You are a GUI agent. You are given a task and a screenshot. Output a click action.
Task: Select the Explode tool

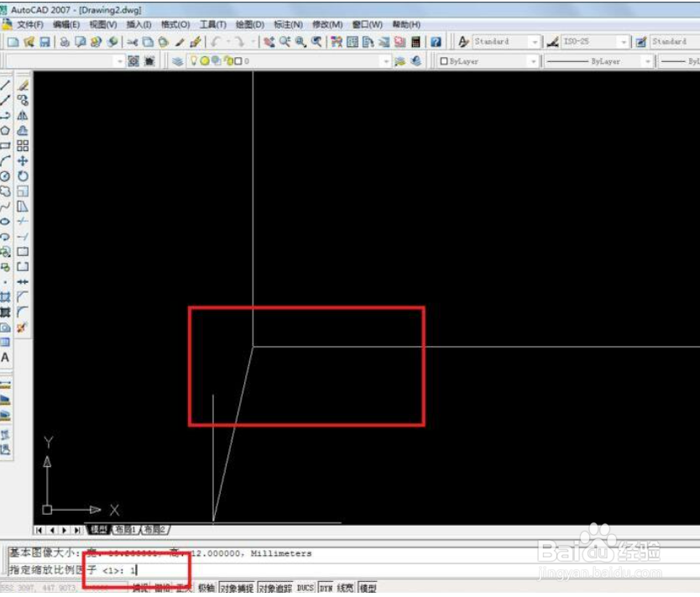[x=23, y=327]
